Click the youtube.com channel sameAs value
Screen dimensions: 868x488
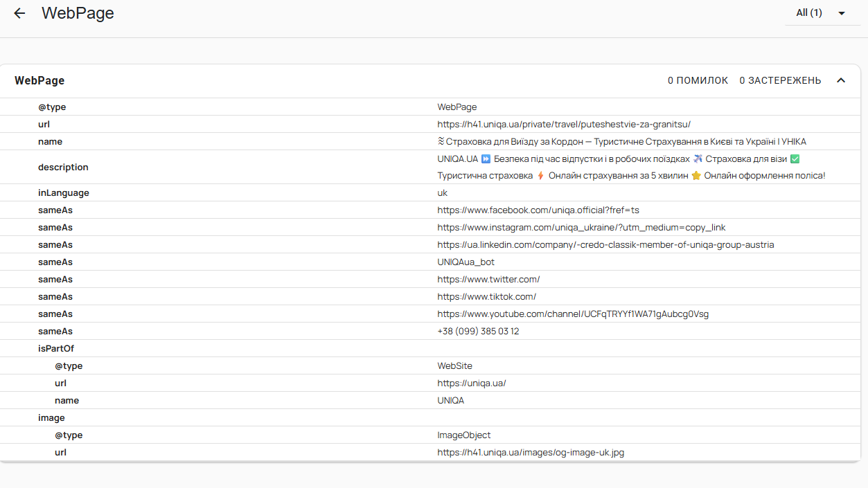pos(573,314)
